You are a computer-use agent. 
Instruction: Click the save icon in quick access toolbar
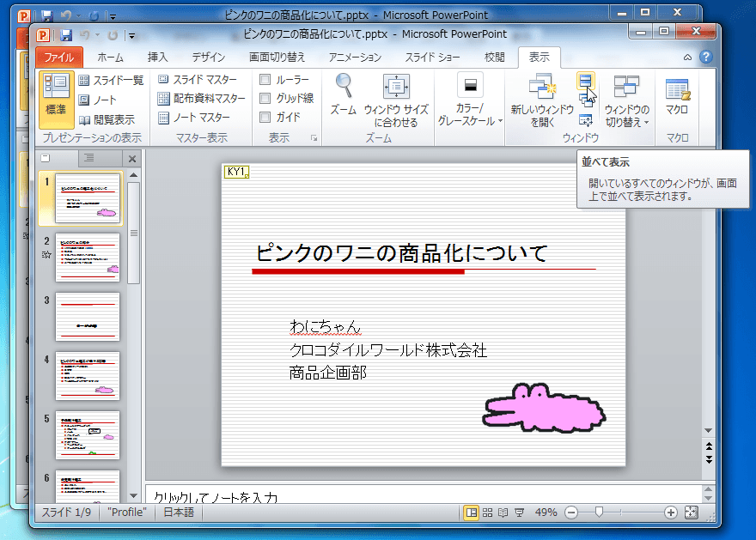66,35
